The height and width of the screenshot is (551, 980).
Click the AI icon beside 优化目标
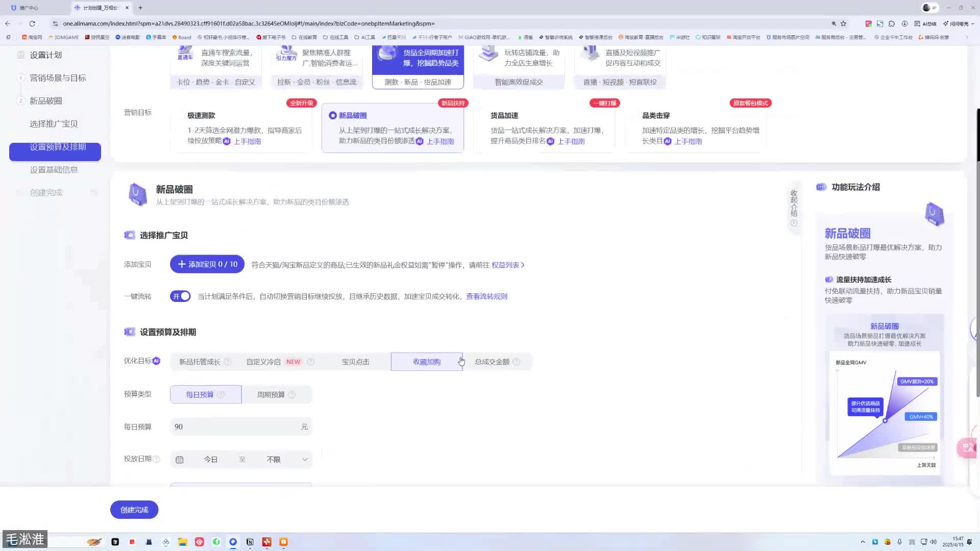pyautogui.click(x=156, y=361)
